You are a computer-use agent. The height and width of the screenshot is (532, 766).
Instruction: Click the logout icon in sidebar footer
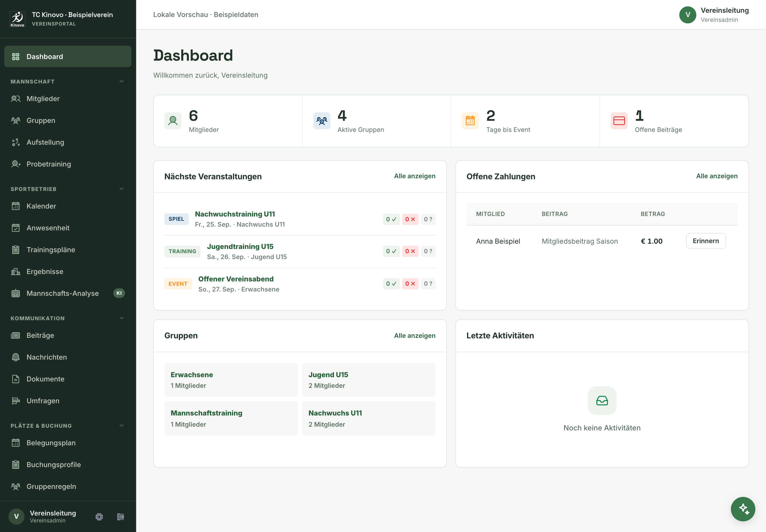[x=121, y=517]
